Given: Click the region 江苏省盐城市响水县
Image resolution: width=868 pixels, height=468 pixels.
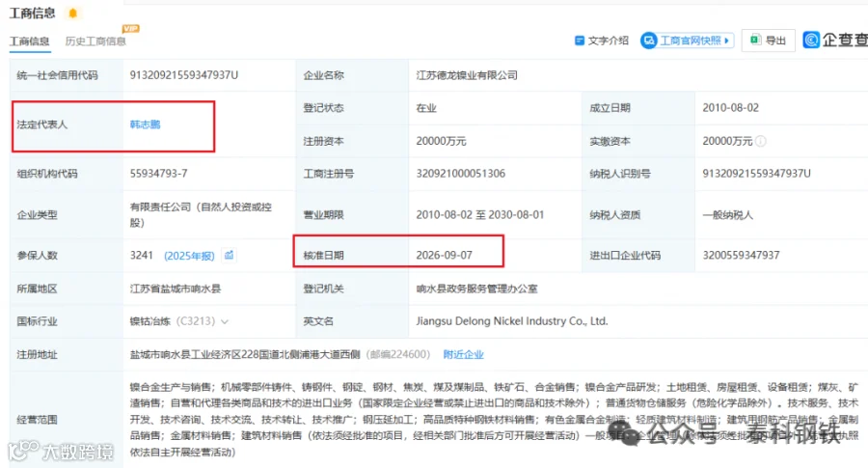Looking at the screenshot, I should pos(175,289).
